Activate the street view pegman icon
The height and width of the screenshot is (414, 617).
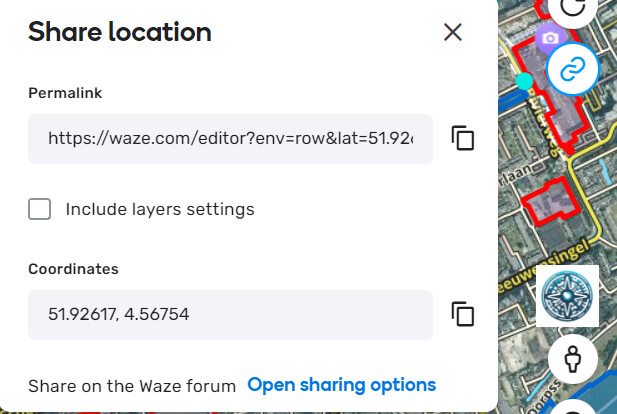pyautogui.click(x=573, y=358)
